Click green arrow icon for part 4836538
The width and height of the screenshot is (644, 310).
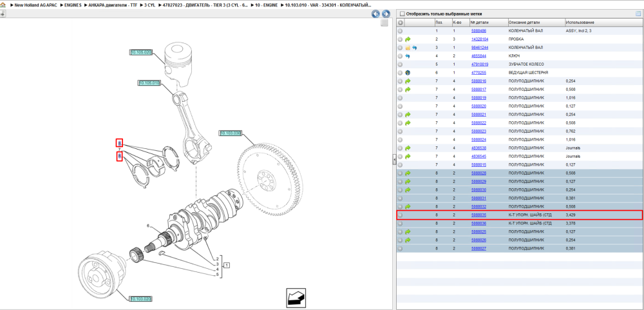point(408,148)
